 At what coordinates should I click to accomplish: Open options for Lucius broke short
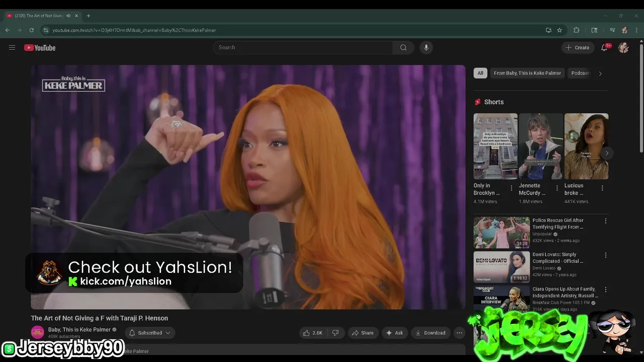point(602,188)
